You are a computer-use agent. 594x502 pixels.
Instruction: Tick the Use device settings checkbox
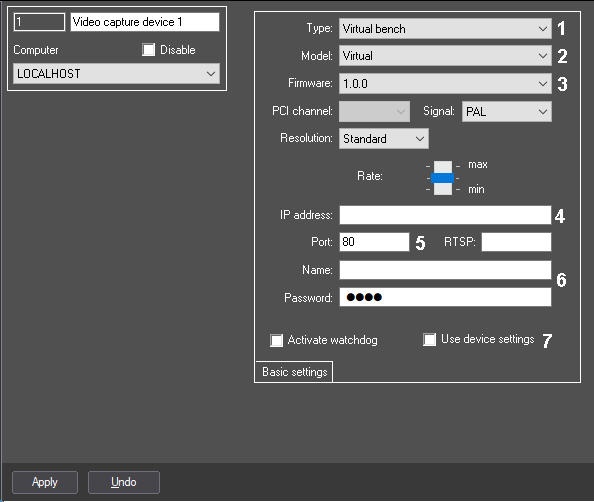pos(429,339)
